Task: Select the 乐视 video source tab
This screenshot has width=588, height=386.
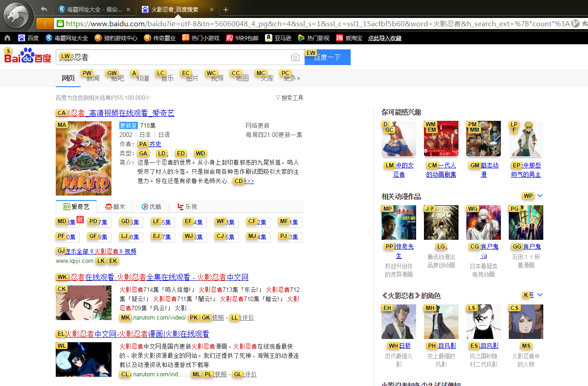Action: point(187,207)
